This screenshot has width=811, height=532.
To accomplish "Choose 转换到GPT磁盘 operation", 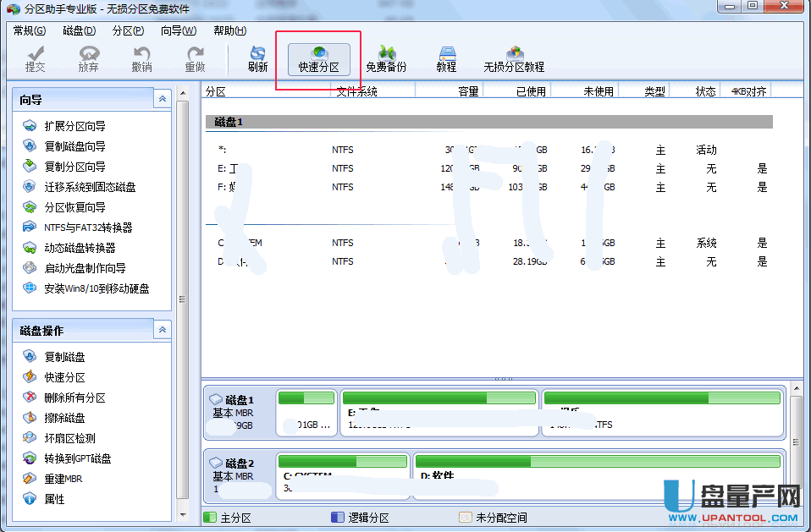I will click(67, 458).
